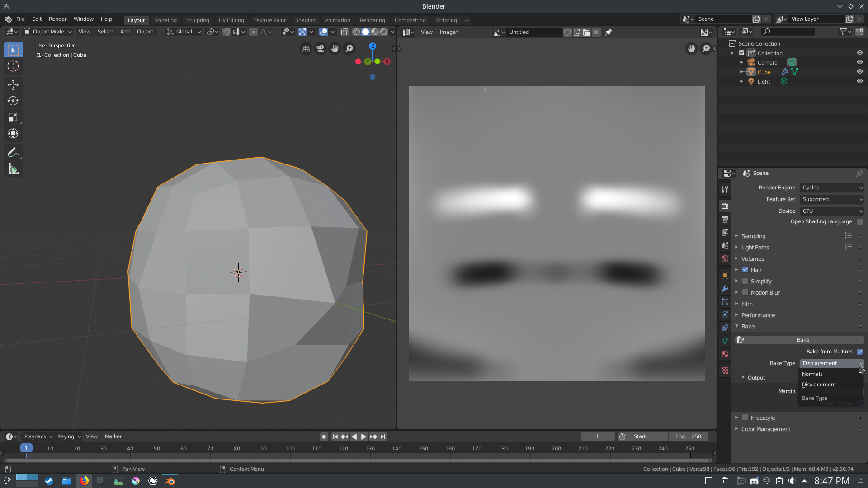
Task: Enable the Motion Blur checkbox
Action: click(x=745, y=292)
